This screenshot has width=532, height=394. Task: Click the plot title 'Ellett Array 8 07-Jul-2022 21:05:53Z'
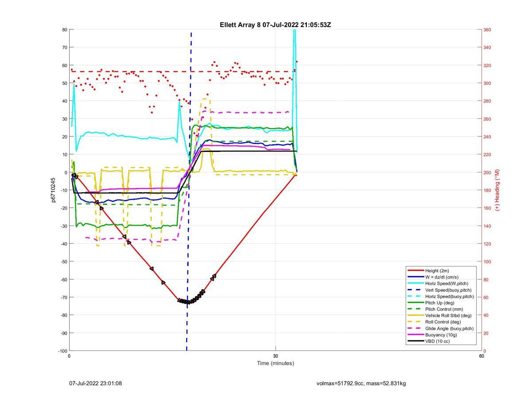point(275,25)
